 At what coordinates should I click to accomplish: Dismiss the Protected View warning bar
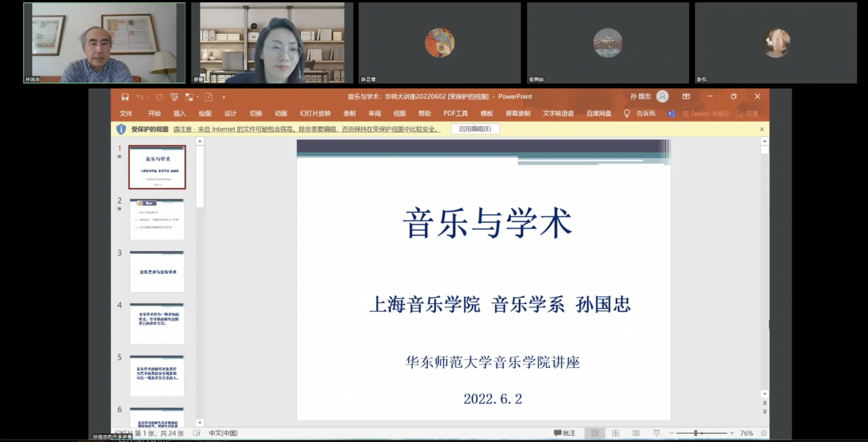pos(761,129)
